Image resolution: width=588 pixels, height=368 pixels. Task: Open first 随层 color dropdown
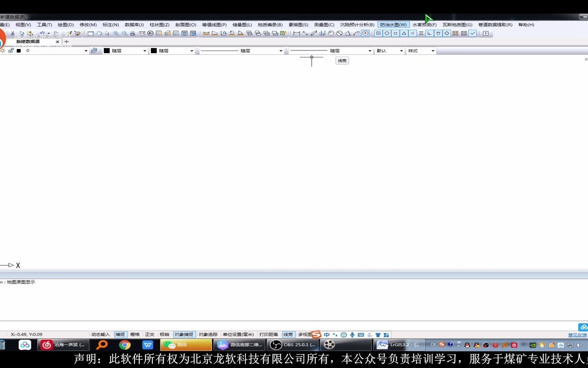point(145,51)
